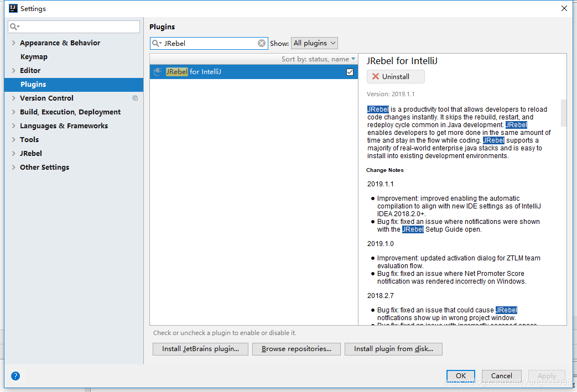Image resolution: width=577 pixels, height=392 pixels.
Task: Select JRebel for IntelliJ list row
Action: pos(253,72)
